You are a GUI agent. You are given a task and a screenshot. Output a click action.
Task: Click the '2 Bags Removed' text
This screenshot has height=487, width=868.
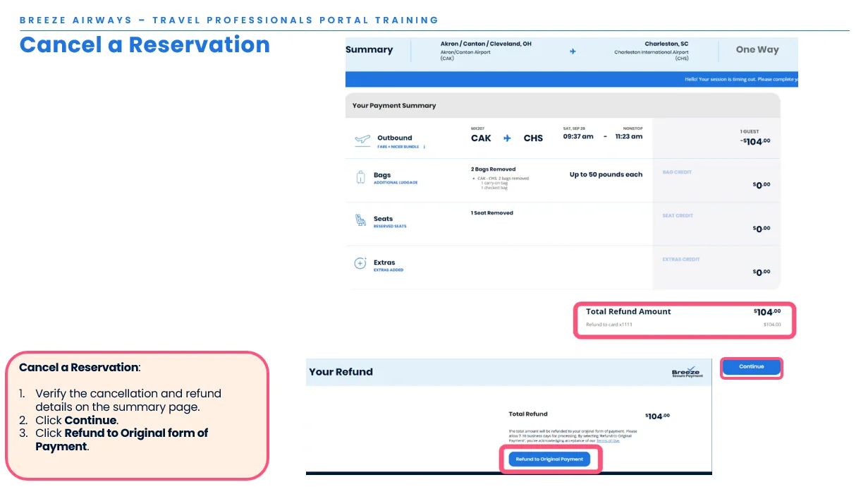(x=493, y=169)
